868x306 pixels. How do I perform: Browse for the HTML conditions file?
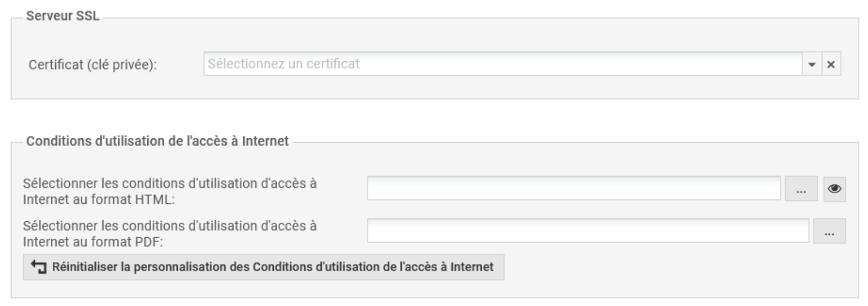(x=801, y=189)
